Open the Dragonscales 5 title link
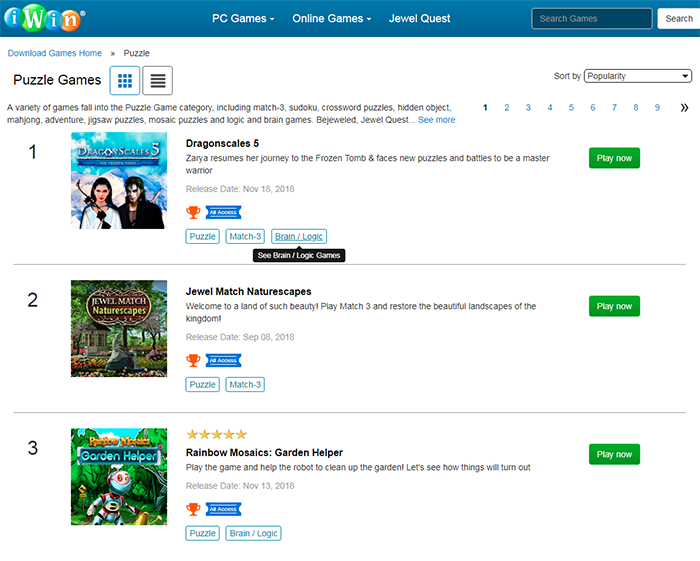Image resolution: width=700 pixels, height=561 pixels. click(x=222, y=143)
